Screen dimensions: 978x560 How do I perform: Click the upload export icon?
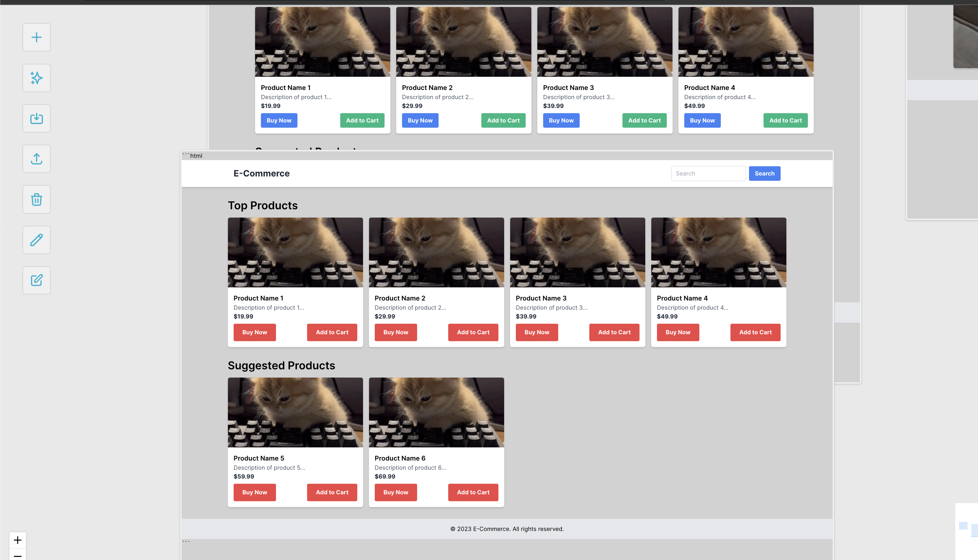click(37, 159)
